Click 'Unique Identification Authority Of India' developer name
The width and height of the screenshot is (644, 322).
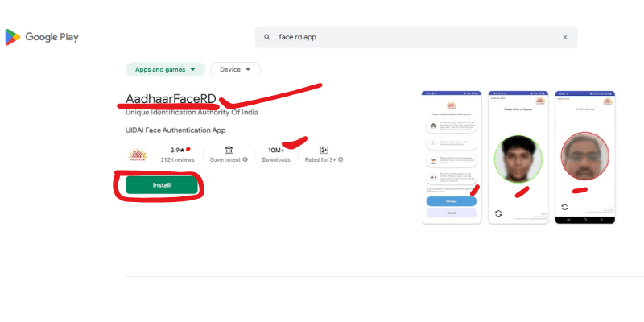(192, 112)
